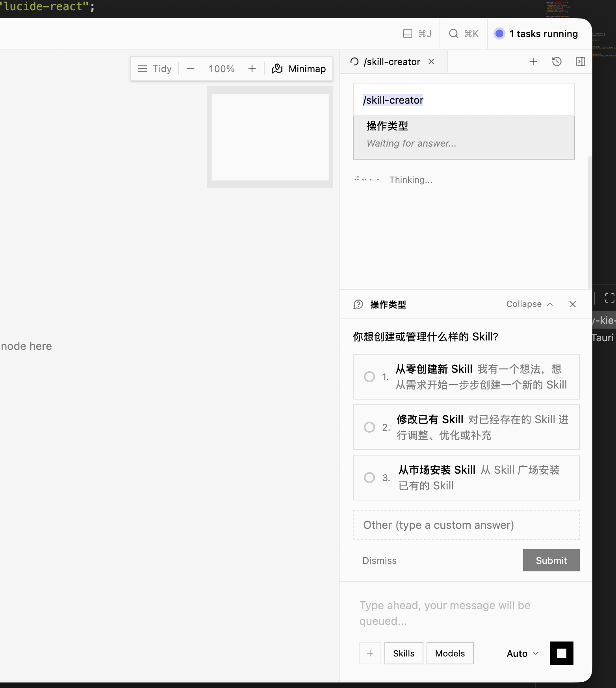Select option 2 修改已有 Skill

click(466, 427)
